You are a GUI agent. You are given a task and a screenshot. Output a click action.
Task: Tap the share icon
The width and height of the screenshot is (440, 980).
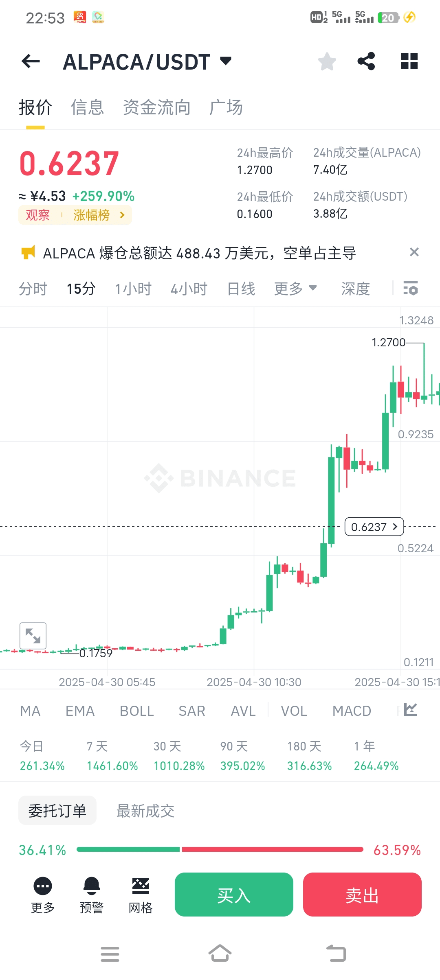tap(366, 61)
